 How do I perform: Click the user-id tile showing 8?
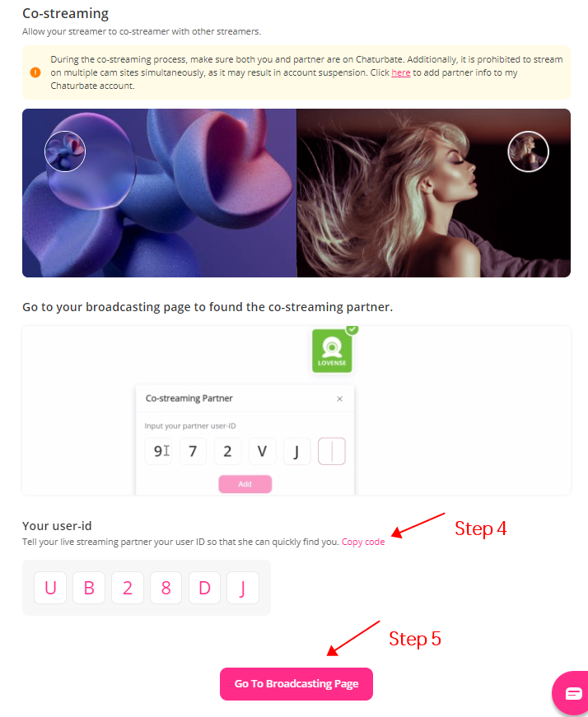coord(166,588)
